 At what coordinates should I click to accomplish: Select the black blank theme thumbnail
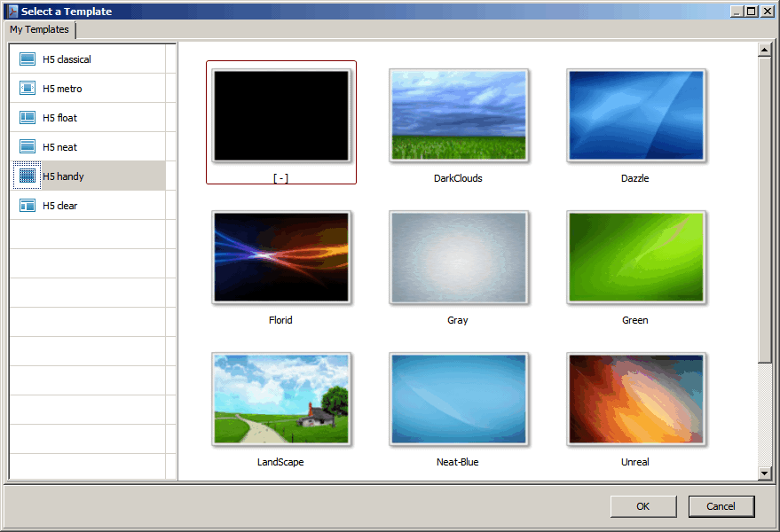pyautogui.click(x=280, y=116)
